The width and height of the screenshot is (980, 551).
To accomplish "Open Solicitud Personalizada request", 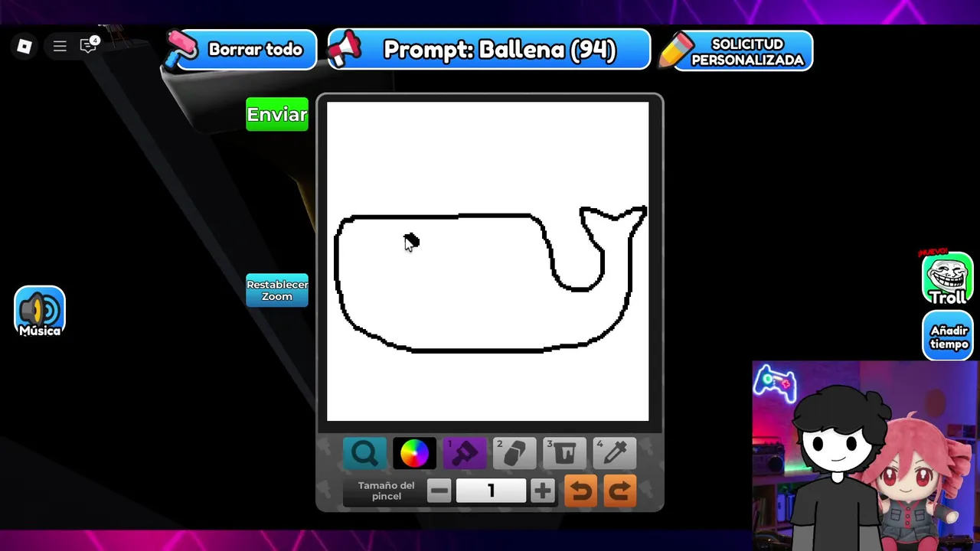I will (x=736, y=51).
